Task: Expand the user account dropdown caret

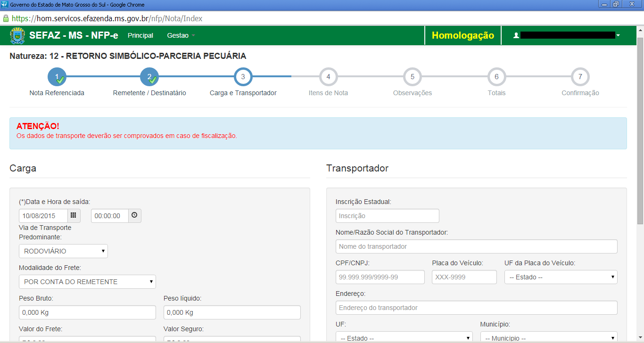Action: pos(618,35)
